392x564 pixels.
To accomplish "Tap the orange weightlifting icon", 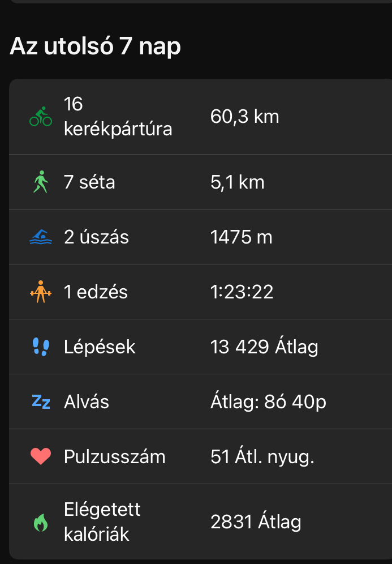I will pyautogui.click(x=41, y=292).
